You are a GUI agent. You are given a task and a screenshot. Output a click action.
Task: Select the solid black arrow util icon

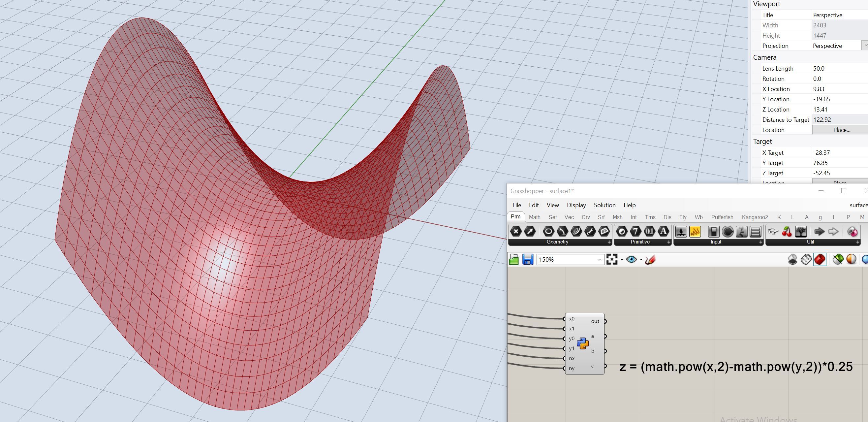click(819, 232)
